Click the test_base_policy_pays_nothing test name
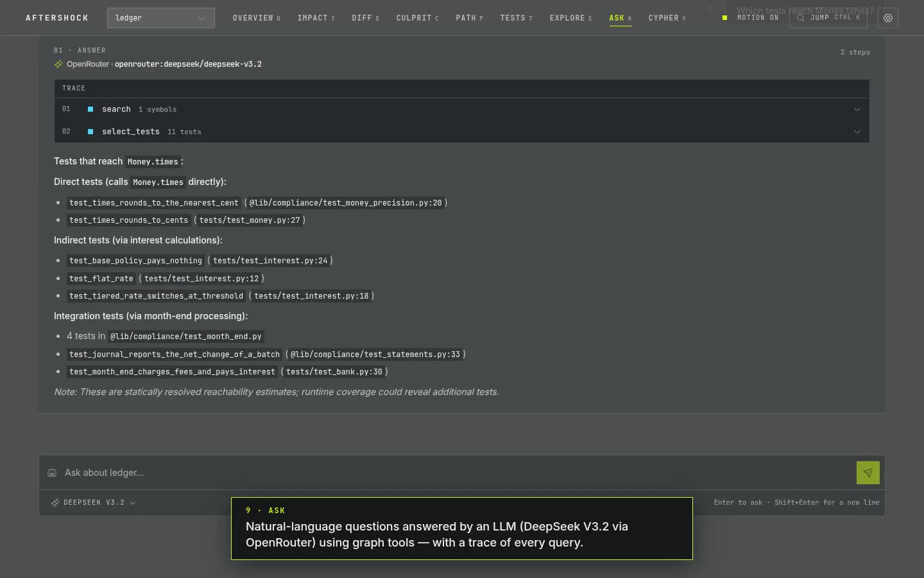 click(x=135, y=261)
